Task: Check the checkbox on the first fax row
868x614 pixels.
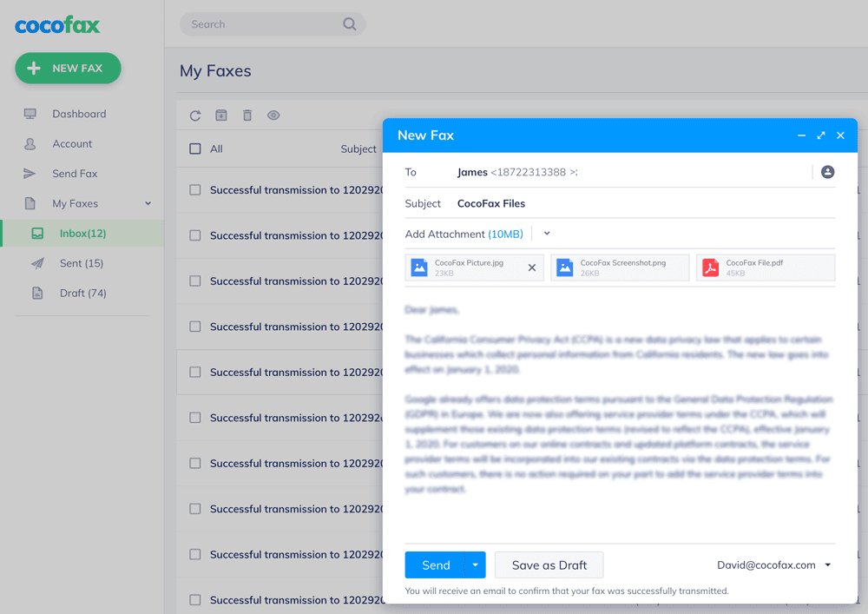Action: [x=195, y=189]
